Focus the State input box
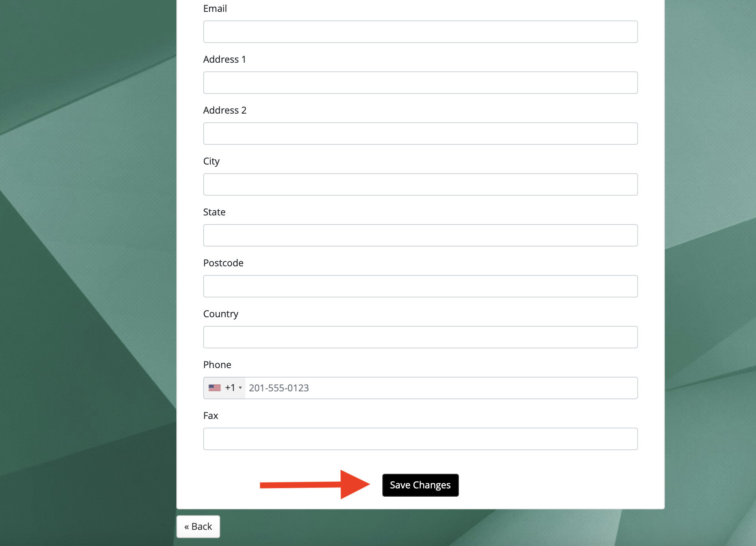 click(420, 236)
